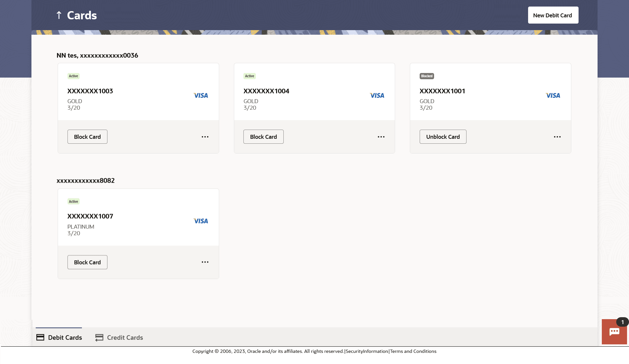Open more options menu for card XXXXXXX1003
The height and width of the screenshot is (364, 629).
(x=205, y=137)
